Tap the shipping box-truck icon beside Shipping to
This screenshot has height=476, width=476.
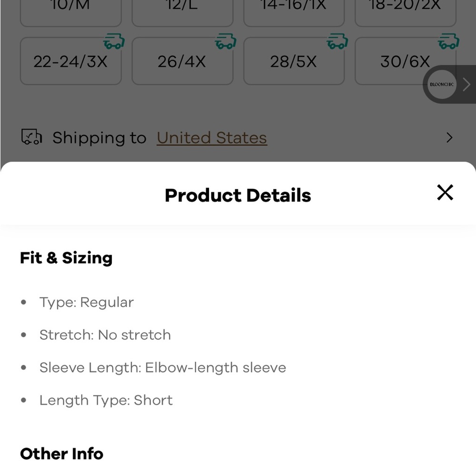point(31,137)
